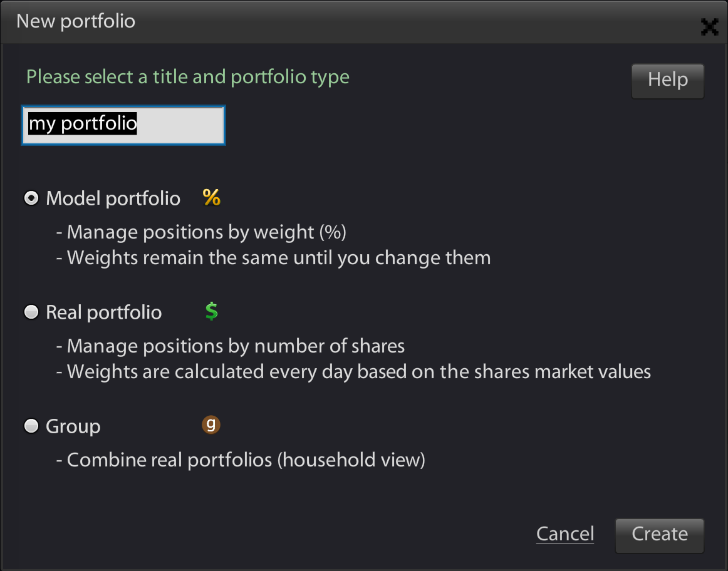Viewport: 728px width, 571px height.
Task: Select the Real portfolio radio button
Action: tap(31, 312)
